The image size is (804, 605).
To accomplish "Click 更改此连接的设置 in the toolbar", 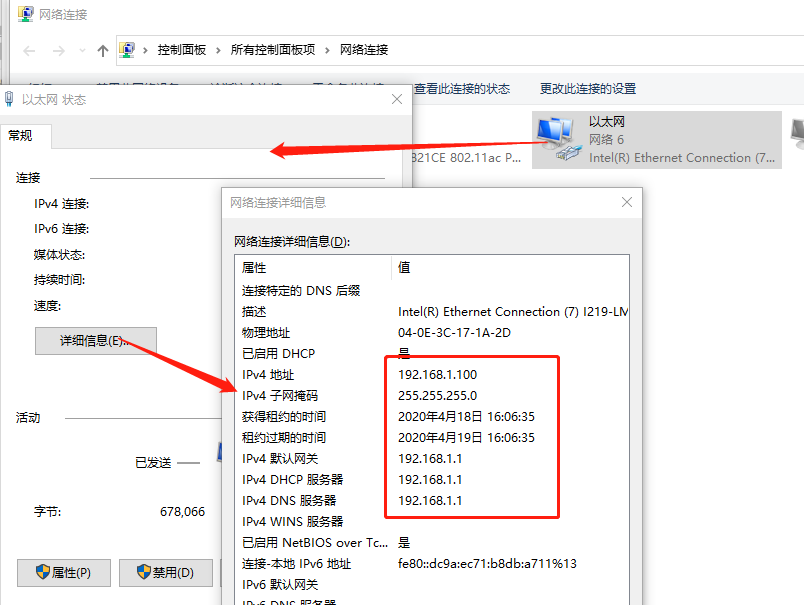I will point(587,88).
